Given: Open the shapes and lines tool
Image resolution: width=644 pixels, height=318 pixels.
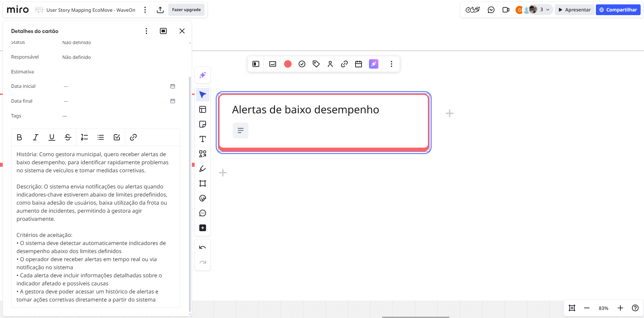Looking at the screenshot, I should pyautogui.click(x=203, y=154).
